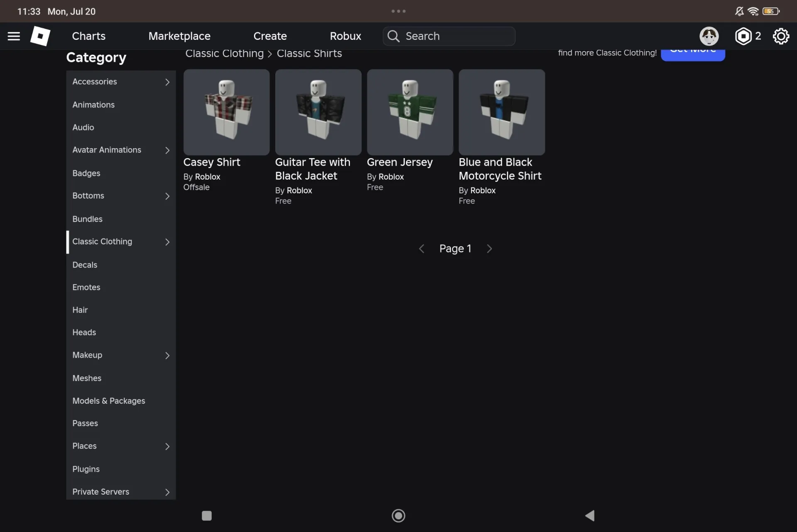Focus the Search input field
The width and height of the screenshot is (797, 532).
[449, 36]
